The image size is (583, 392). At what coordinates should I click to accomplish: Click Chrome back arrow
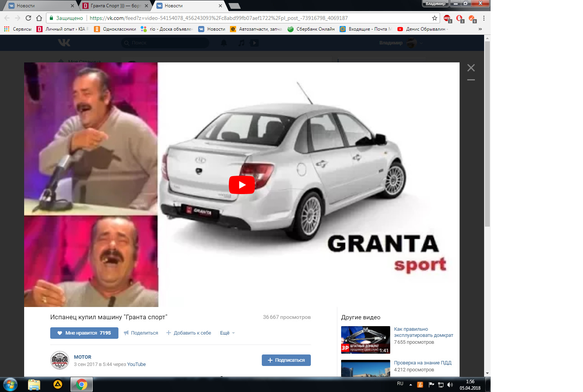point(7,18)
